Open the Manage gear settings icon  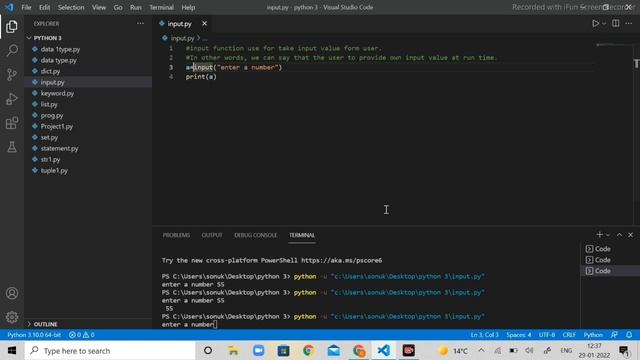coord(12,317)
